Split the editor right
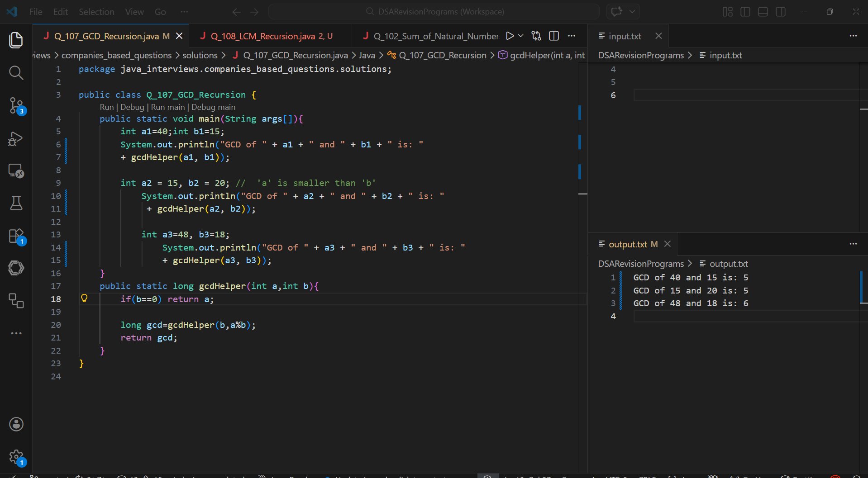The image size is (868, 478). pyautogui.click(x=553, y=36)
